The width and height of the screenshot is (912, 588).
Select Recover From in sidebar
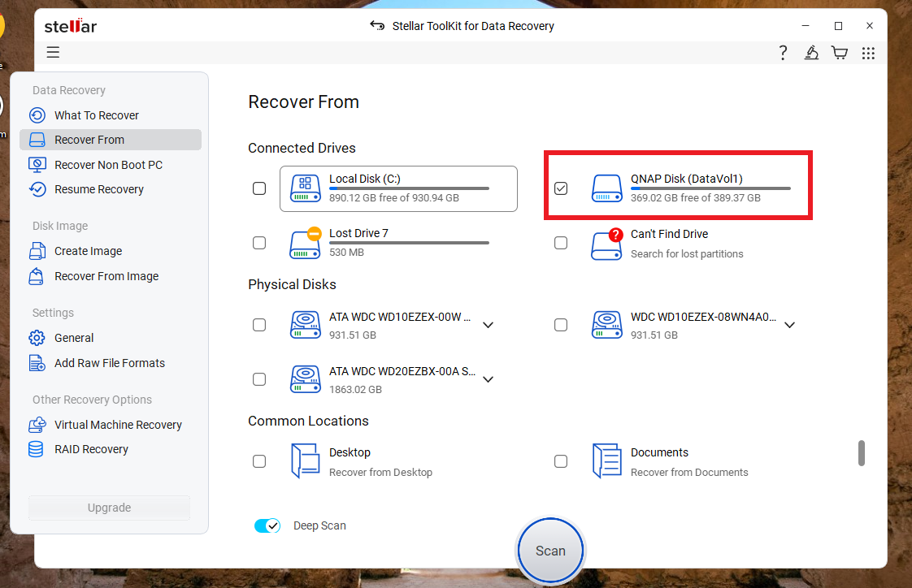pos(111,140)
